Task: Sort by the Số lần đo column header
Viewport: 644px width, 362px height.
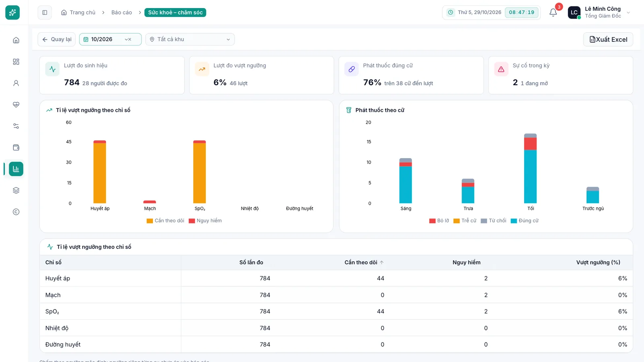Action: (x=251, y=263)
